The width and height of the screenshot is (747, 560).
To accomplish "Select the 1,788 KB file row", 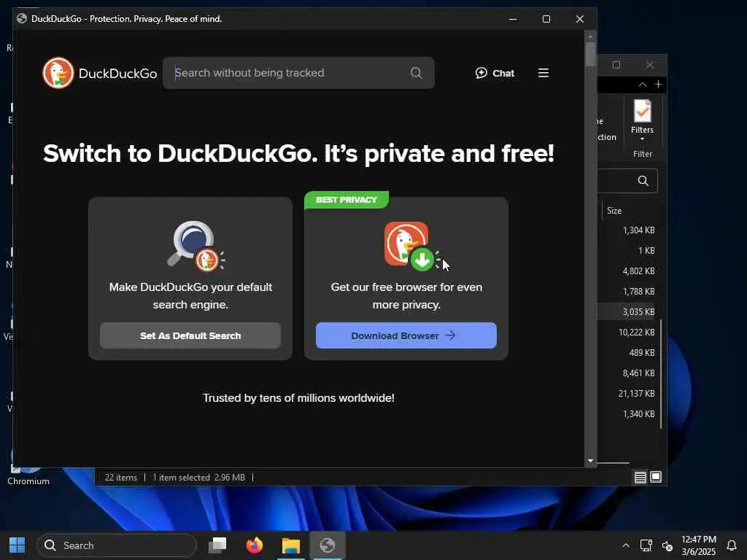I will click(x=627, y=292).
